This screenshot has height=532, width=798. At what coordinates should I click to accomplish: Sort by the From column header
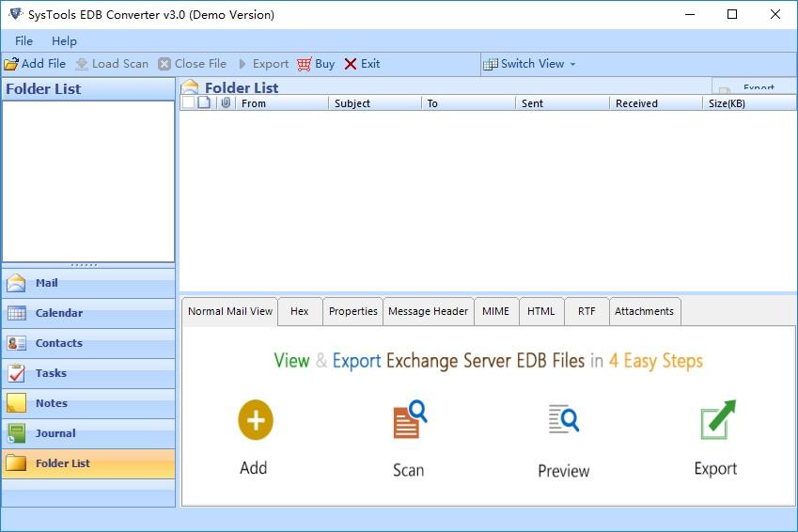282,102
